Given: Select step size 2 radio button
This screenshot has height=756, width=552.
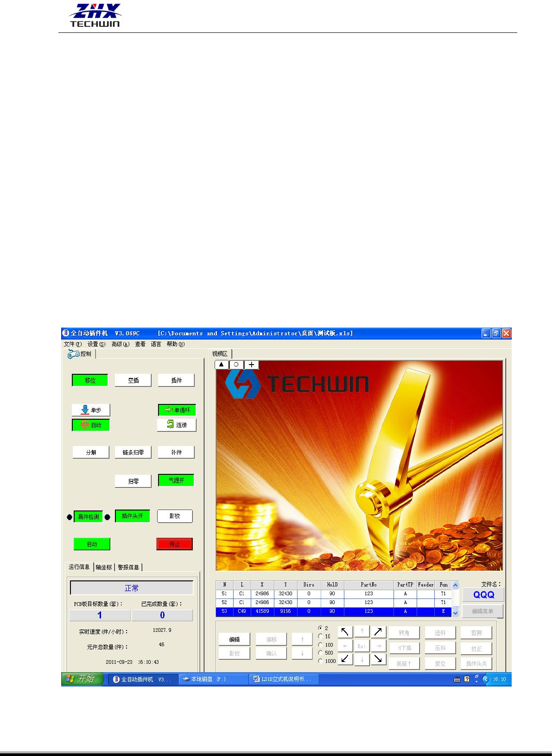Looking at the screenshot, I should point(320,628).
